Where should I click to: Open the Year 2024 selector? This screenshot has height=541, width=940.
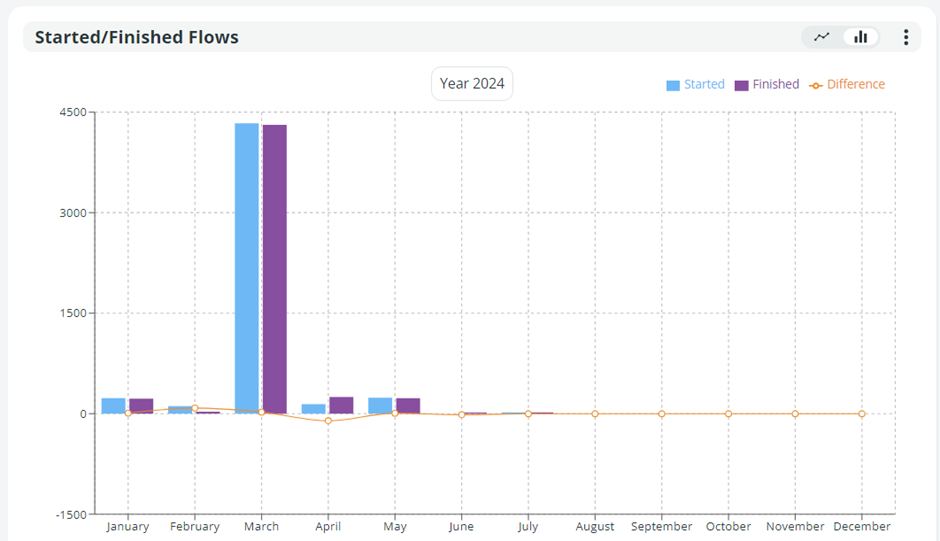coord(472,84)
